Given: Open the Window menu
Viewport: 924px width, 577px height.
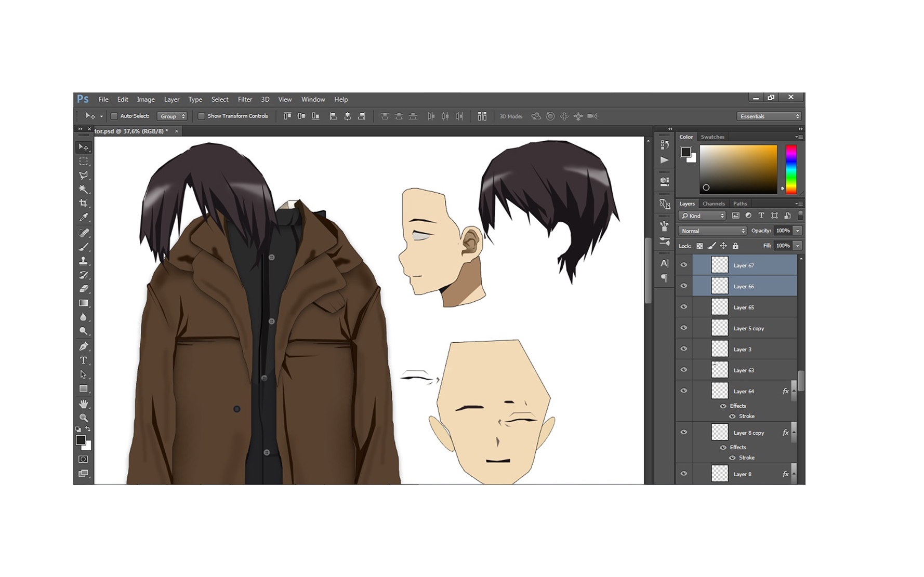Looking at the screenshot, I should (x=313, y=99).
